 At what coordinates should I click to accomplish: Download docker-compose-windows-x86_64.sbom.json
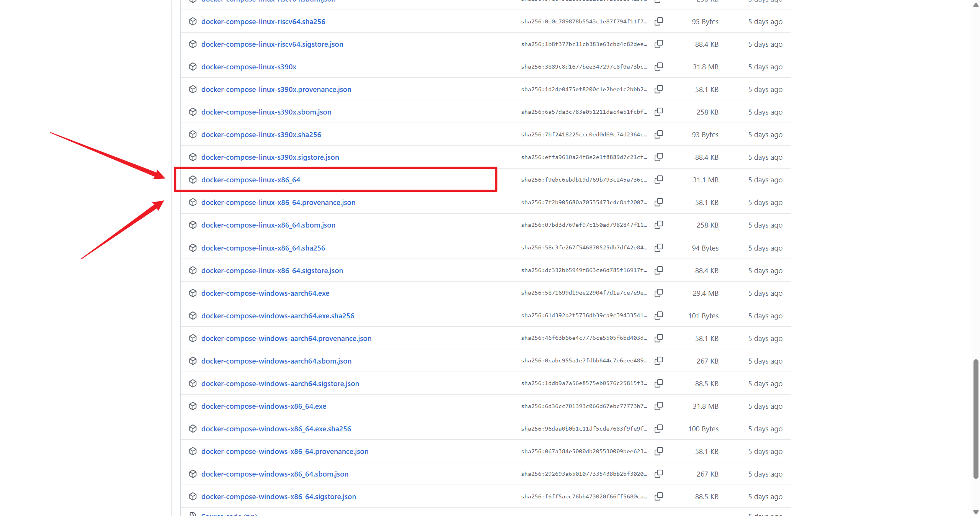coord(275,474)
